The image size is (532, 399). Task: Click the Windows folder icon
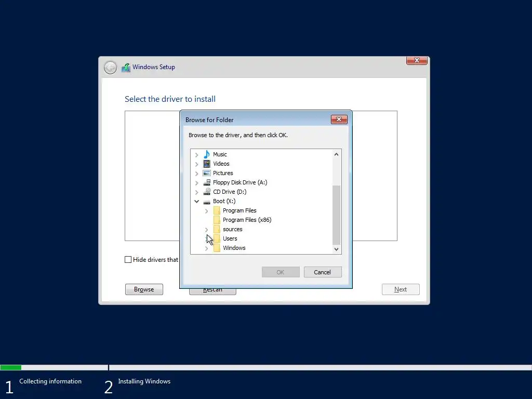click(x=217, y=248)
